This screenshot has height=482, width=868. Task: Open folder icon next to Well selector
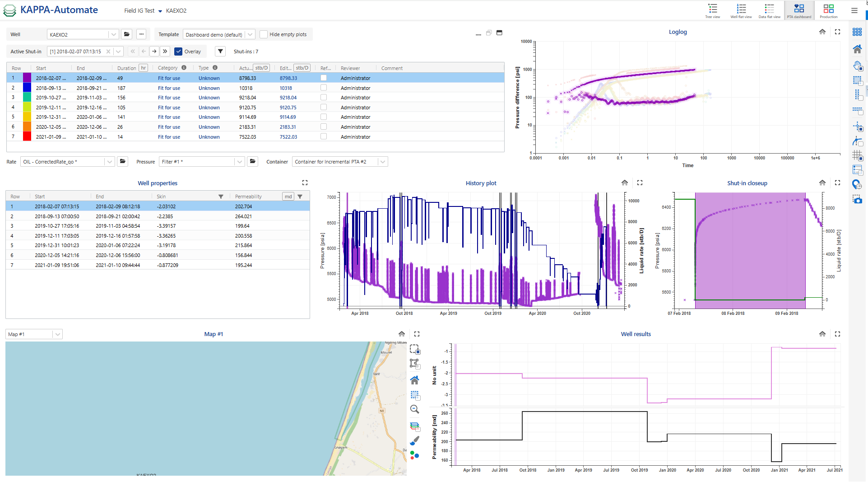click(127, 34)
